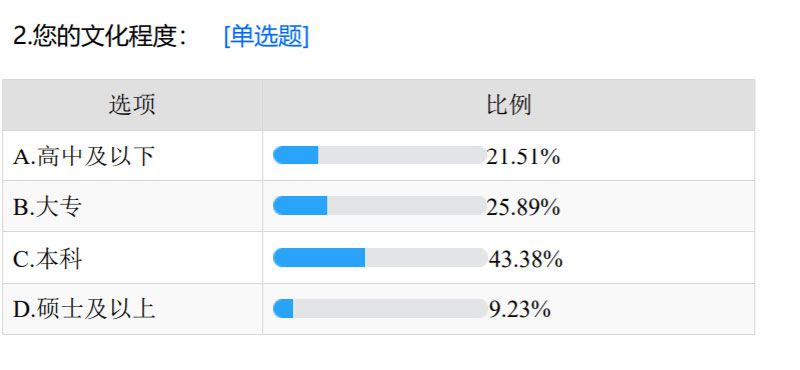Click the 43.38% percentage value
This screenshot has width=800, height=370.
point(526,259)
